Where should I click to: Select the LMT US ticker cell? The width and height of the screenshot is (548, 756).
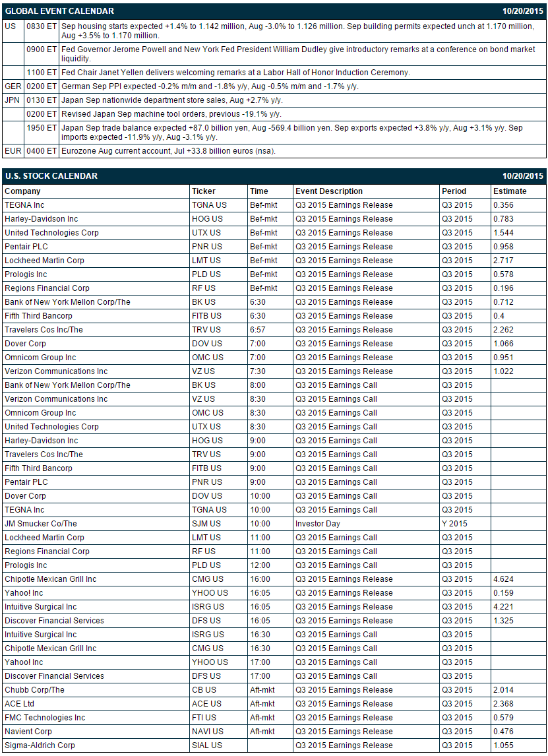pyautogui.click(x=206, y=261)
